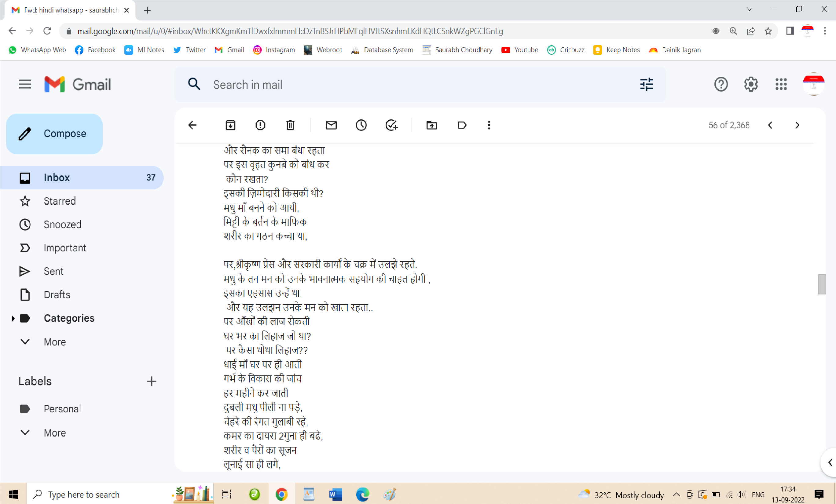
Task: Add this email to Tasks
Action: coord(391,125)
